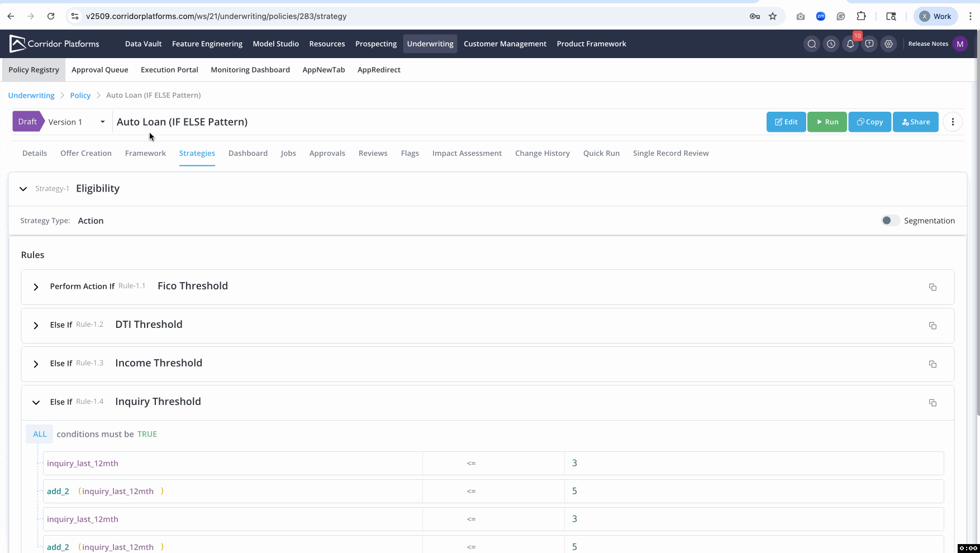Open the recent history clock icon

[x=831, y=44]
